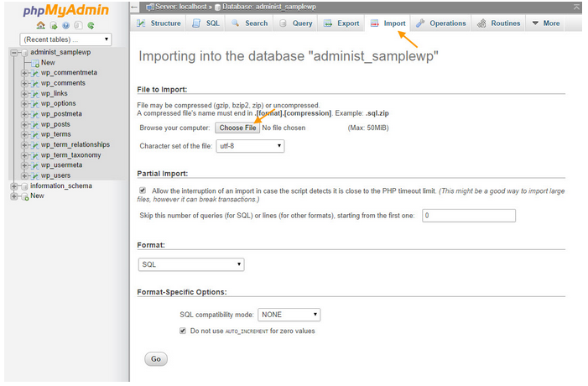This screenshot has width=588, height=386.
Task: Expand the wp_posts table node
Action: [25, 124]
